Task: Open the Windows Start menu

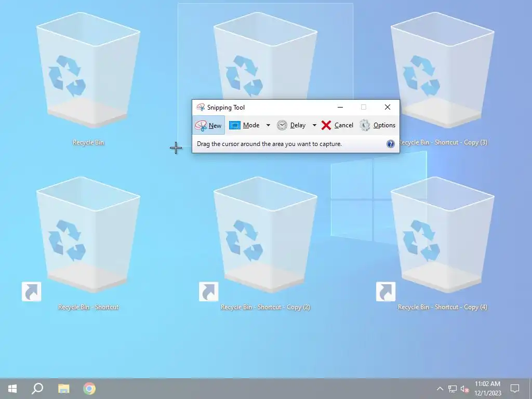Action: click(x=12, y=389)
